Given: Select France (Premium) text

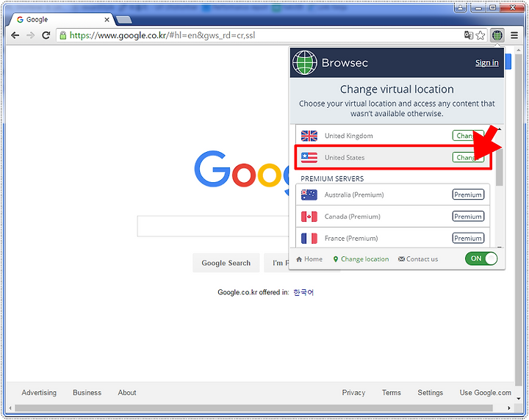Looking at the screenshot, I should (x=351, y=239).
